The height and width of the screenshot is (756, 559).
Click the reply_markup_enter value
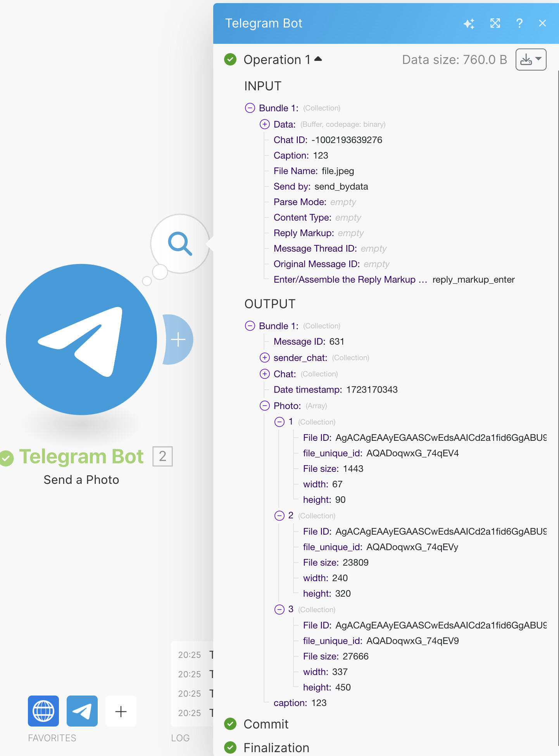tap(473, 280)
